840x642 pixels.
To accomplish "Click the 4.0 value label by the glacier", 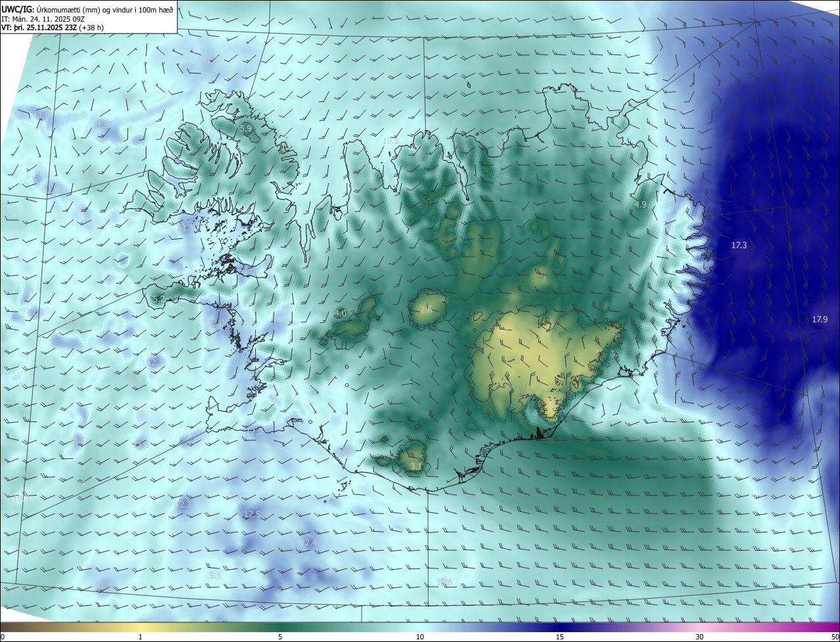I will (x=341, y=314).
